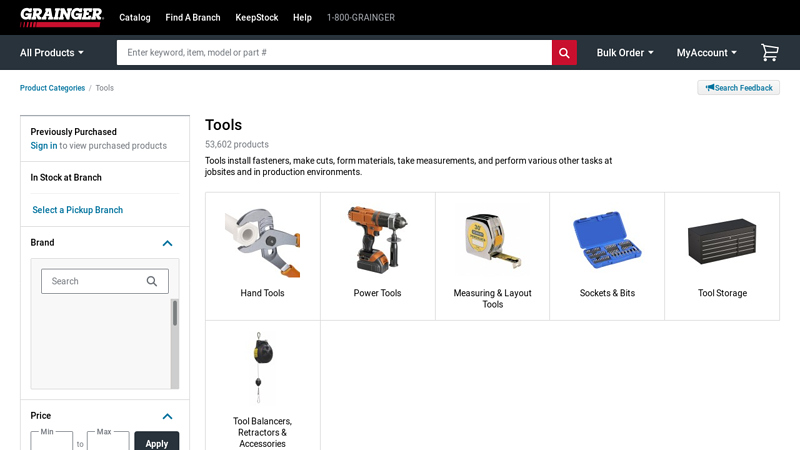This screenshot has height=450, width=800.
Task: Click the Sockets & Bits label
Action: [607, 293]
